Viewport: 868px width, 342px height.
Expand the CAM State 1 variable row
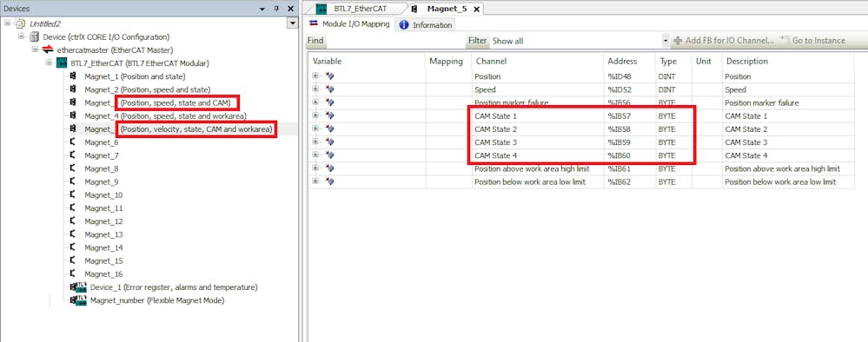315,115
